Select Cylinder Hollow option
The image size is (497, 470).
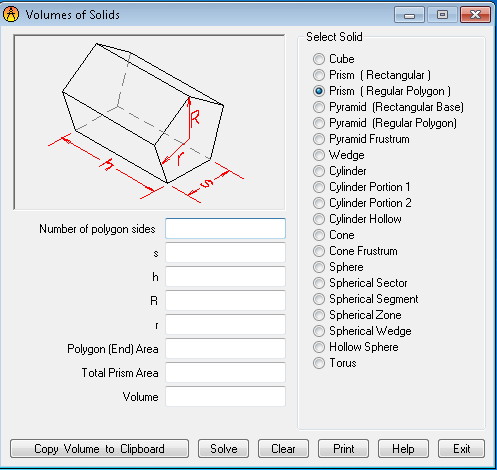[x=319, y=219]
